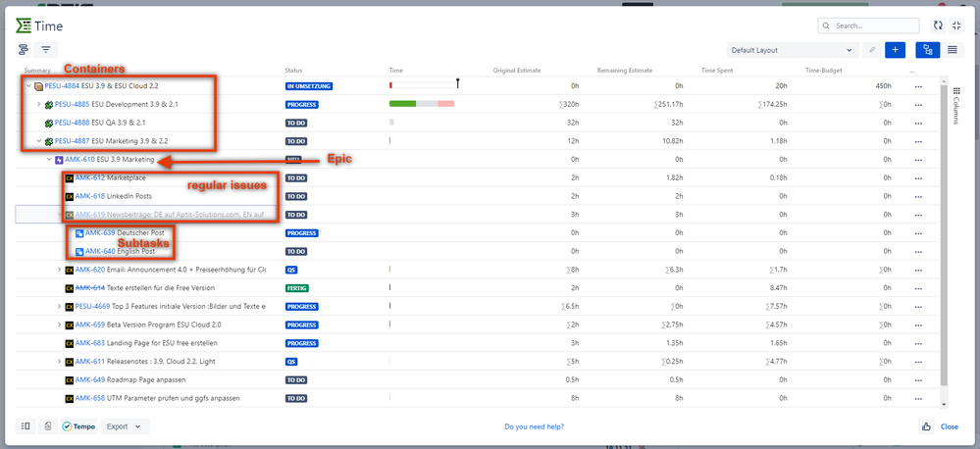Collapse the PESU-4887 ESU Marketing row
Viewport: 980px width, 449px height.
[39, 141]
